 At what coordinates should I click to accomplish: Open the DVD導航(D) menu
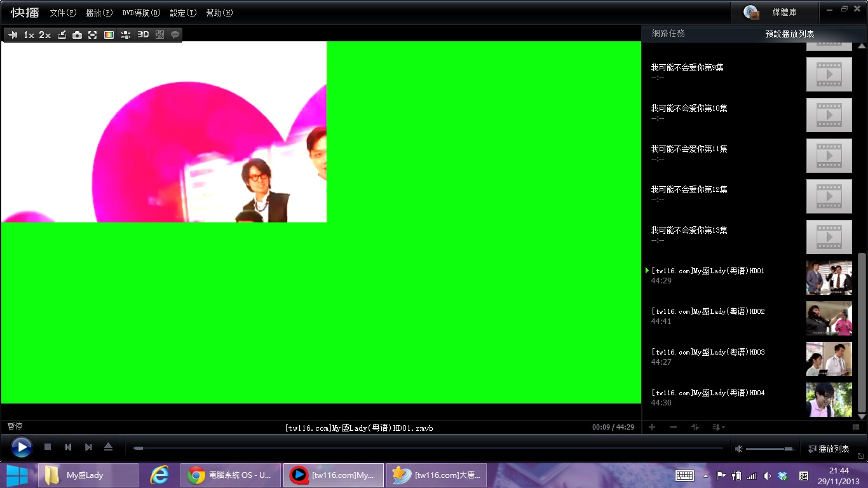(141, 13)
